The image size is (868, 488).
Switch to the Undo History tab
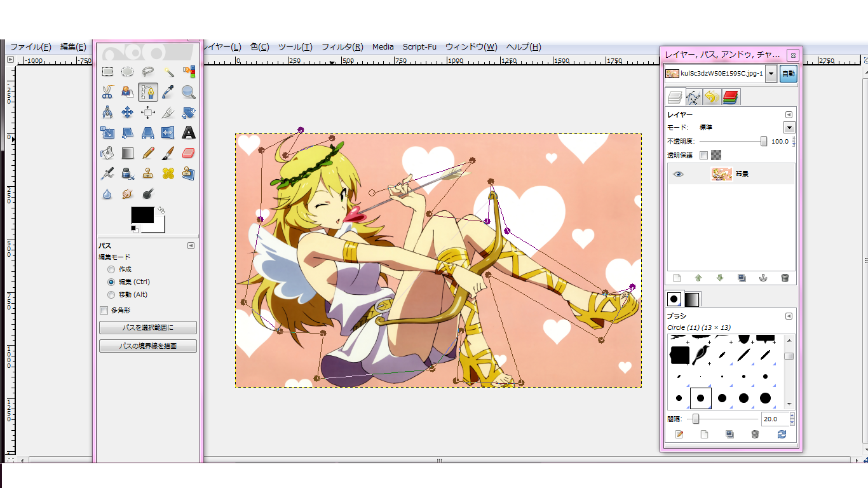(x=712, y=97)
